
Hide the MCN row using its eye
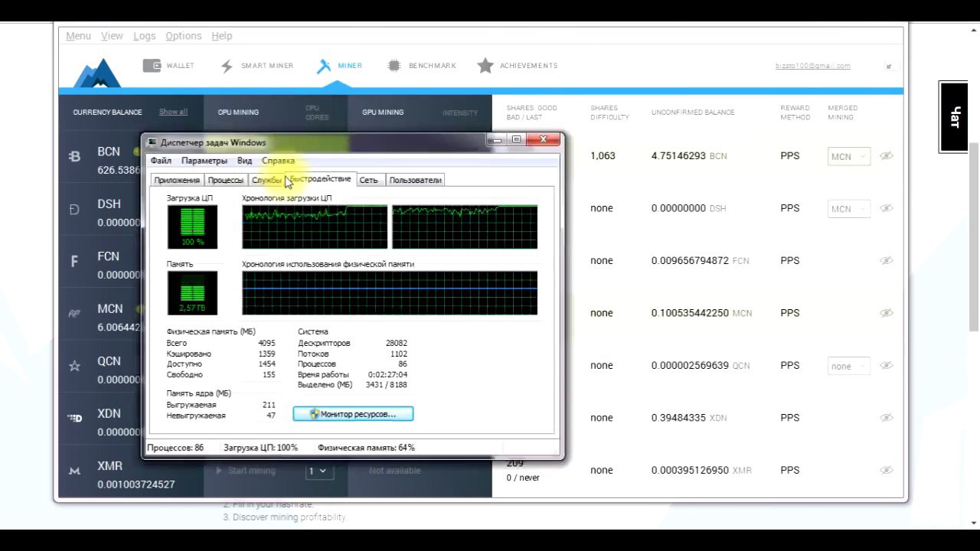click(x=886, y=313)
